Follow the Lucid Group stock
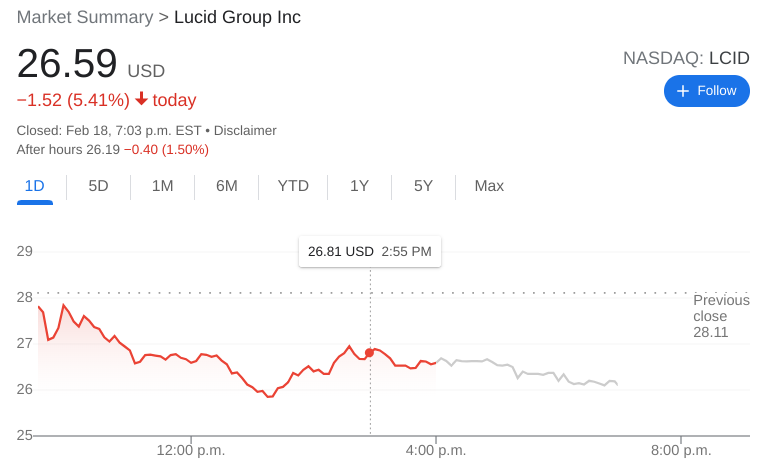 click(x=707, y=91)
